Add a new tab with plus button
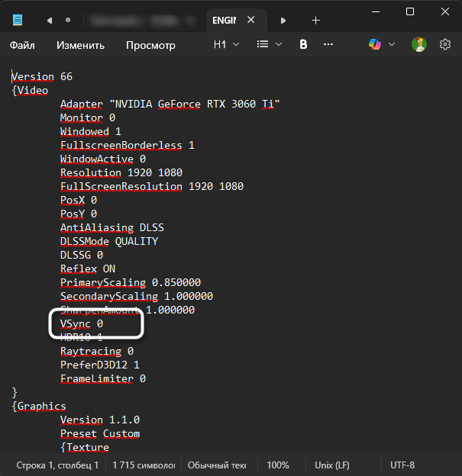This screenshot has height=476, width=462. (315, 20)
